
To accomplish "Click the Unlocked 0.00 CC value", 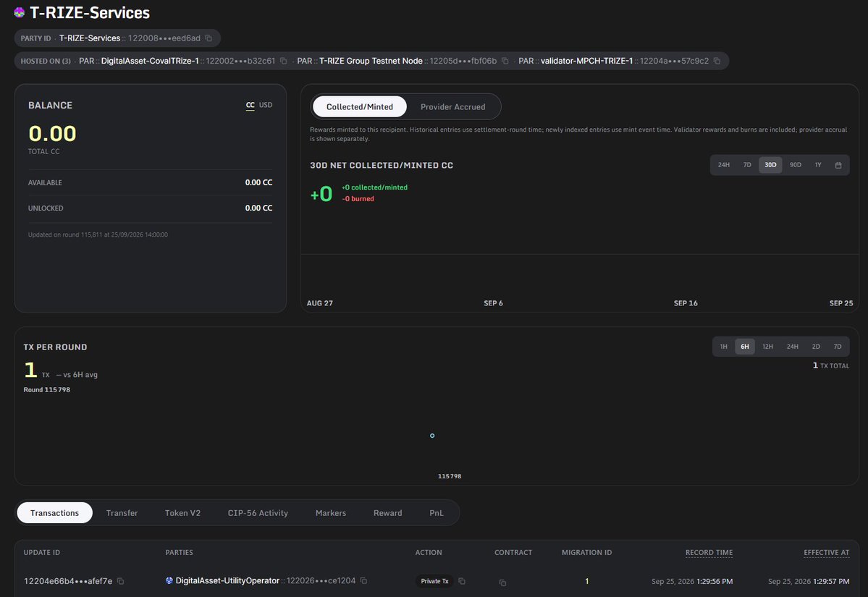I will click(x=258, y=208).
